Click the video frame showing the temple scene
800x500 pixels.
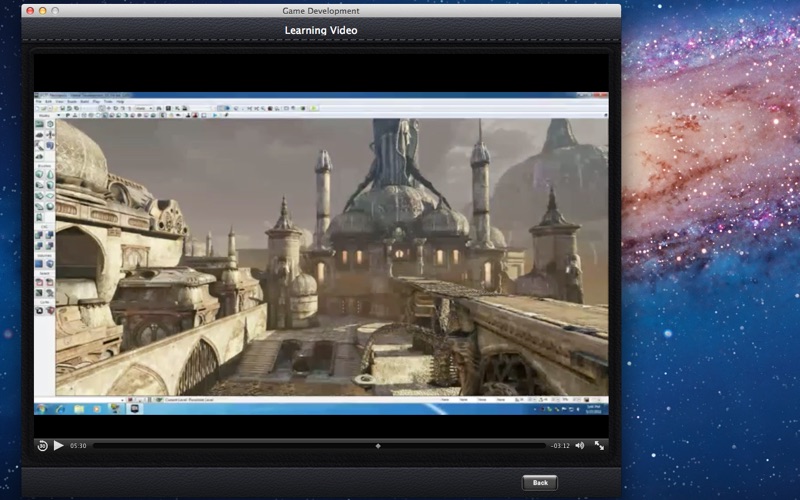(321, 253)
